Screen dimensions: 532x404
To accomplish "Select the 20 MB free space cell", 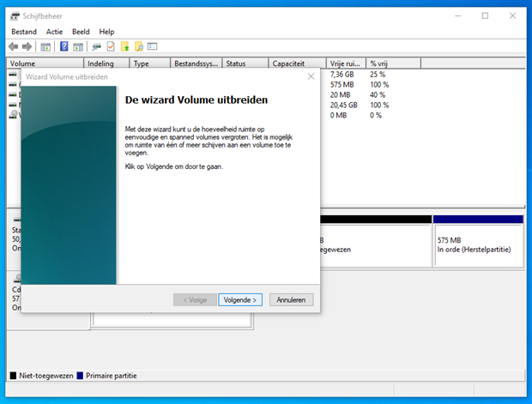I will tap(340, 94).
